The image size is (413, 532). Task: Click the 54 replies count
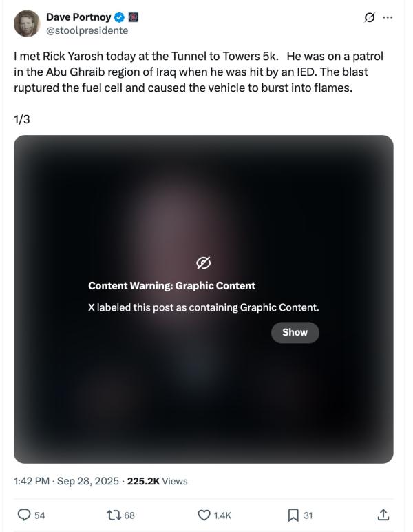pyautogui.click(x=40, y=515)
